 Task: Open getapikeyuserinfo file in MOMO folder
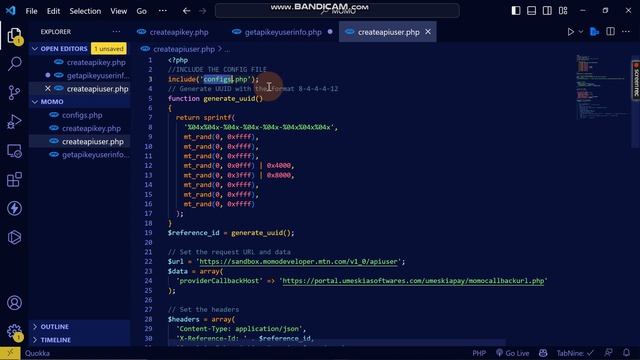coord(95,155)
